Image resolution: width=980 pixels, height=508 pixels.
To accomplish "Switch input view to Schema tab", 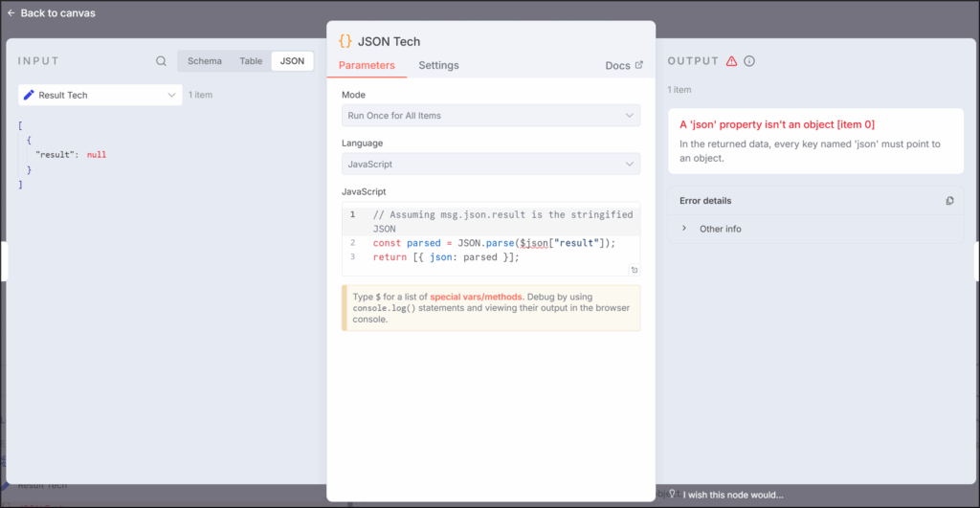I will pos(205,61).
